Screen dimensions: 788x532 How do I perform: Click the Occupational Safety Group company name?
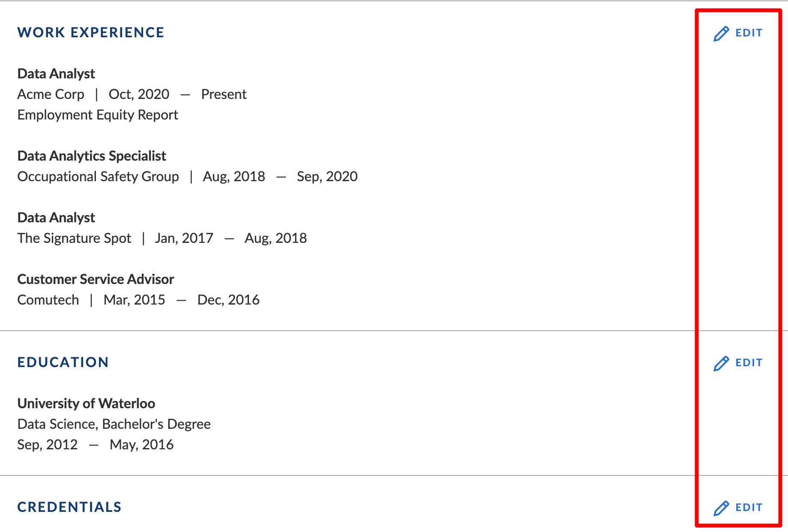pos(98,176)
